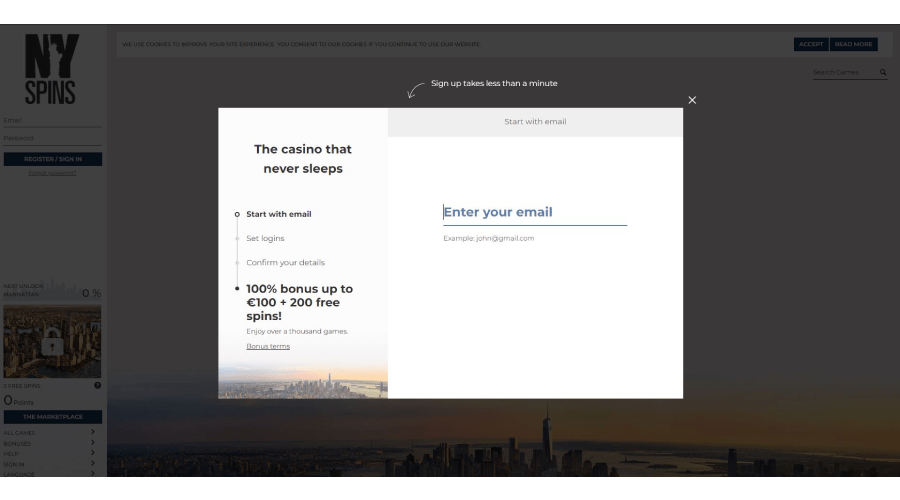
Task: Open the free spins help question mark
Action: [98, 385]
